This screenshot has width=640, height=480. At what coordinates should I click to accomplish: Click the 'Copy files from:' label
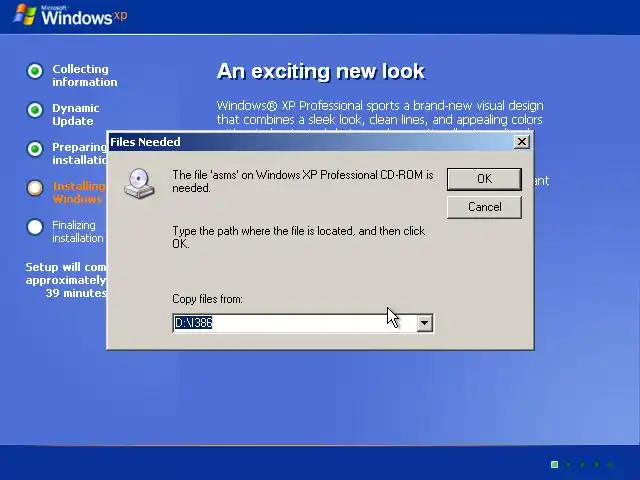click(207, 299)
